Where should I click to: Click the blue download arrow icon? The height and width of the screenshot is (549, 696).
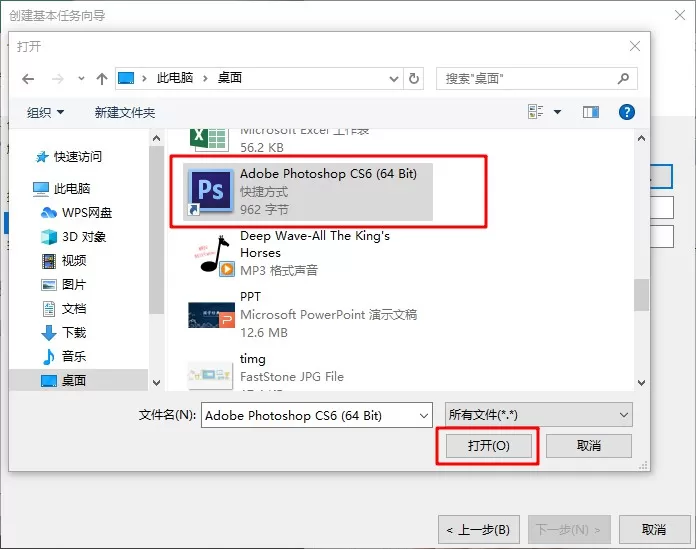tap(49, 332)
